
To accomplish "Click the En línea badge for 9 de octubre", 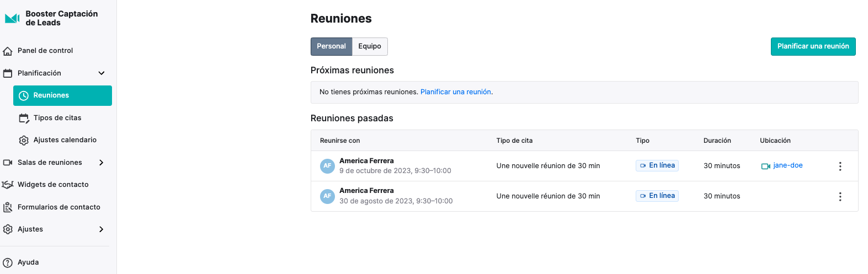I will pyautogui.click(x=657, y=165).
